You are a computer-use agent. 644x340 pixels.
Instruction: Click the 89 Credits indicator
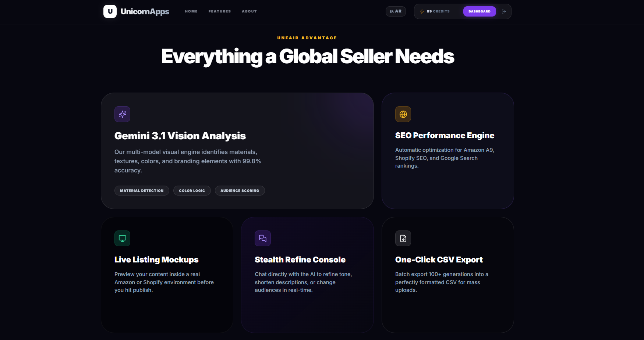point(435,11)
